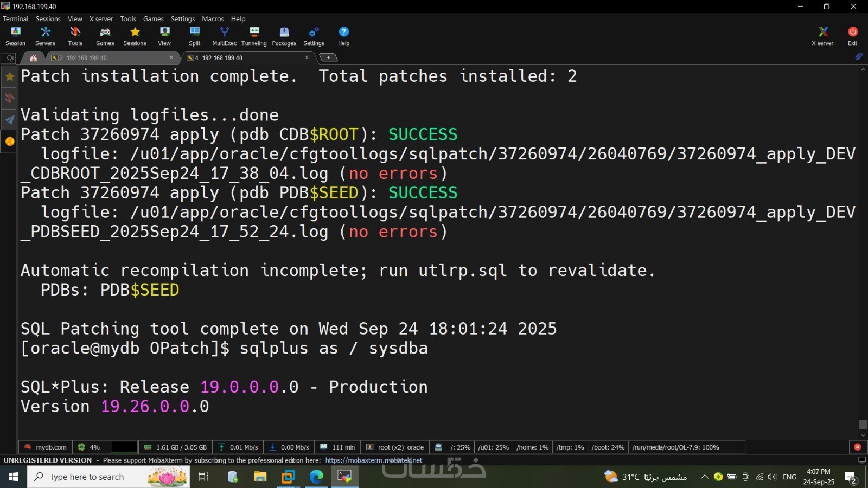Image resolution: width=868 pixels, height=488 pixels.
Task: Click the 1.61 GB / 3.05 GB memory indicator
Action: click(175, 447)
